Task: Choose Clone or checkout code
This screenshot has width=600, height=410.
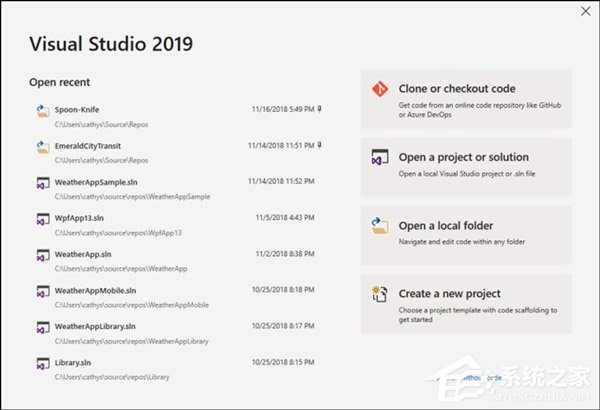Action: coord(466,99)
